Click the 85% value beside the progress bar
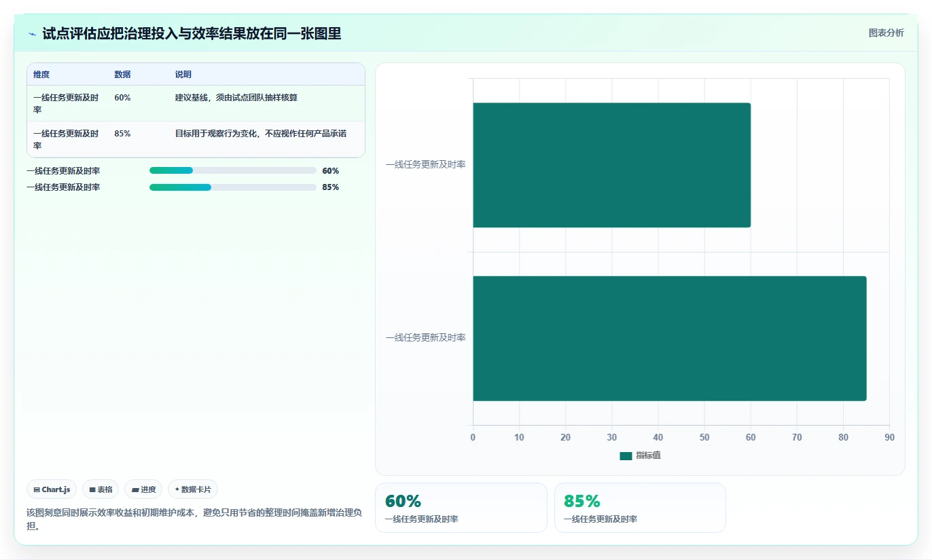This screenshot has height=560, width=932. click(x=331, y=187)
